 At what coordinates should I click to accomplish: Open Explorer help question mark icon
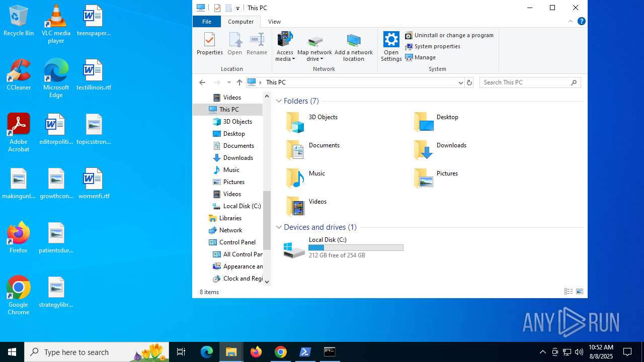pos(582,21)
